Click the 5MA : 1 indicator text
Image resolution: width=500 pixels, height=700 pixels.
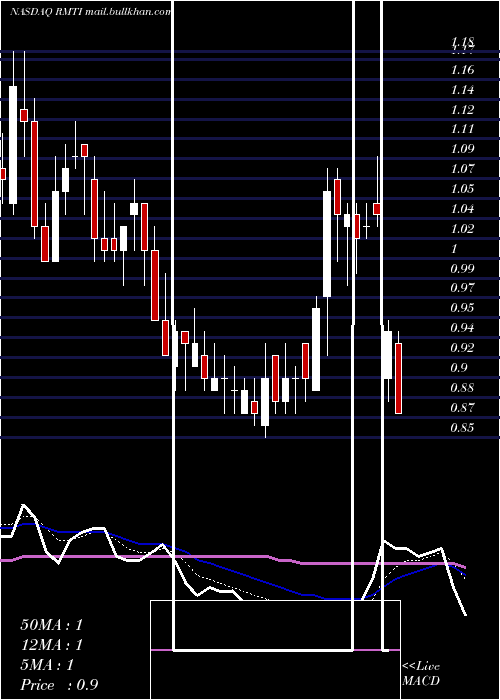tap(47, 665)
